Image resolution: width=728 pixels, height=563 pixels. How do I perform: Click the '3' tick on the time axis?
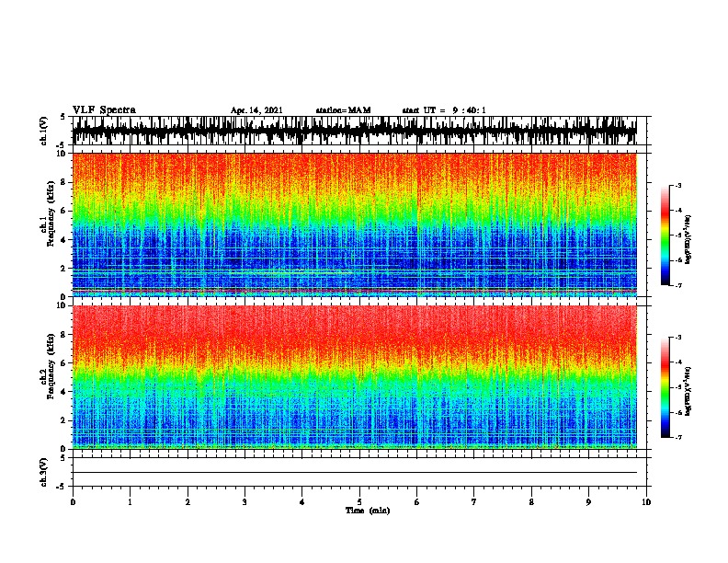[245, 502]
